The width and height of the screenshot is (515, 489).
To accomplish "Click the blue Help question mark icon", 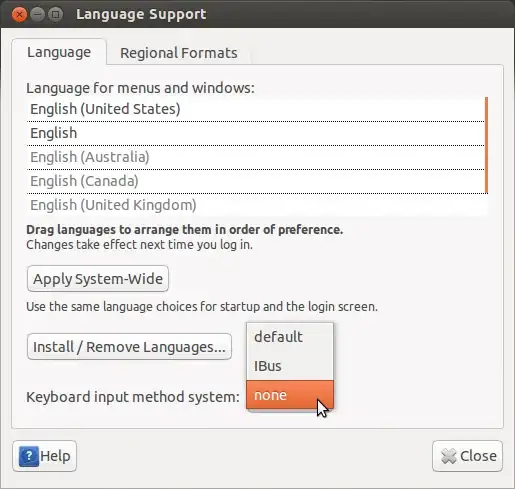I will [29, 456].
